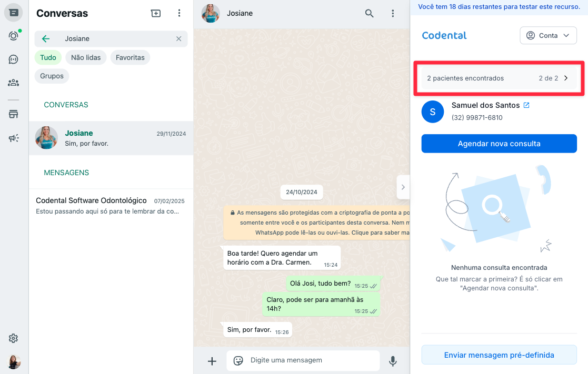Select the Não lidas filter chip
Viewport: 588px width, 374px height.
tap(86, 57)
